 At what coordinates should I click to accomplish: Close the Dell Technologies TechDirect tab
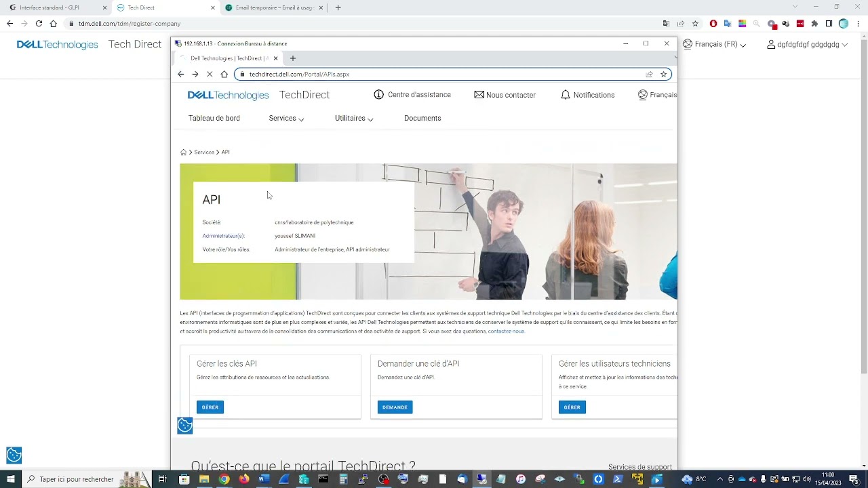pos(275,58)
